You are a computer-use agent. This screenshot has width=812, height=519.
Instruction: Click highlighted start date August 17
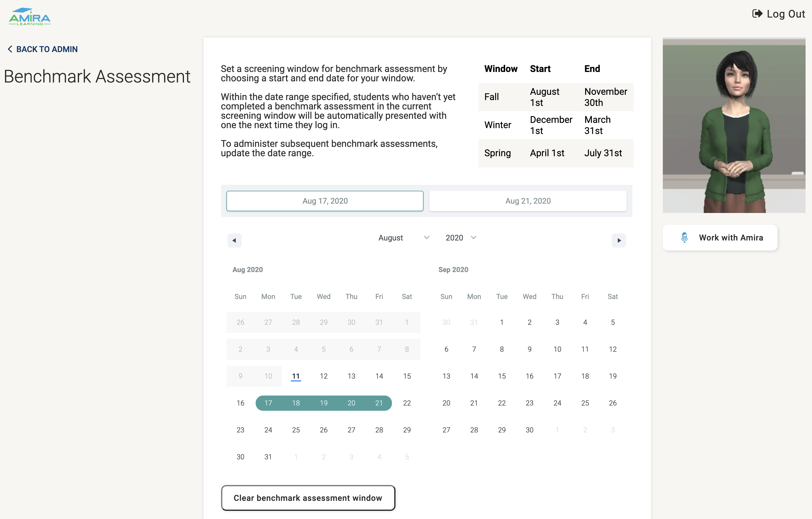pos(268,403)
